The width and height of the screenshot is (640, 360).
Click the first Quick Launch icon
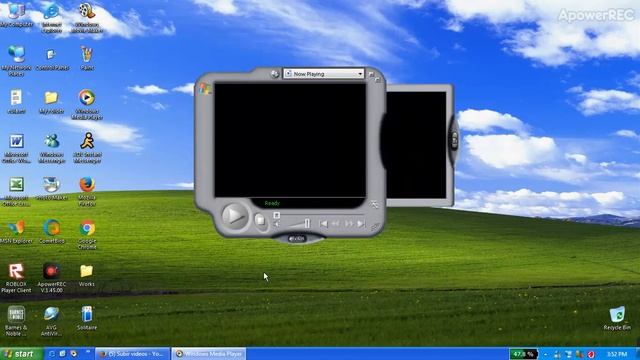click(x=52, y=354)
